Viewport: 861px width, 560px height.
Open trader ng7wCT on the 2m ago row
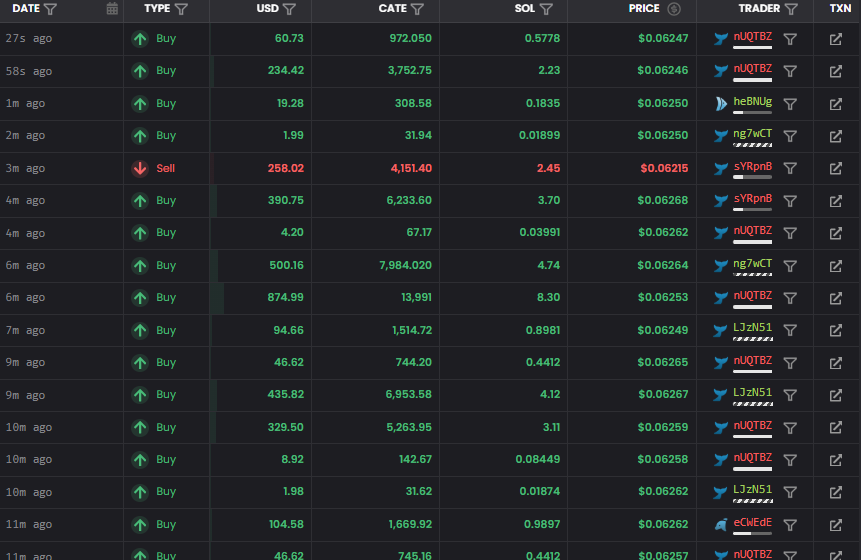(x=752, y=134)
